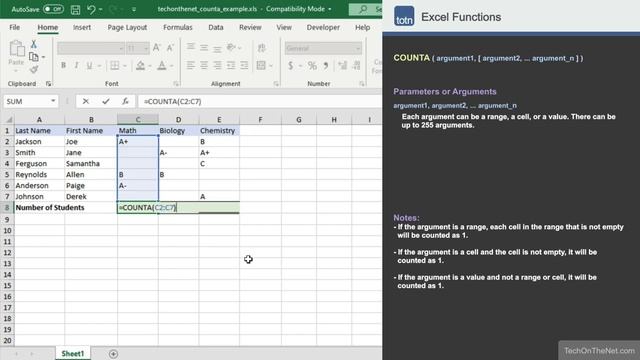Click the Decrease Indent icon

[231, 65]
